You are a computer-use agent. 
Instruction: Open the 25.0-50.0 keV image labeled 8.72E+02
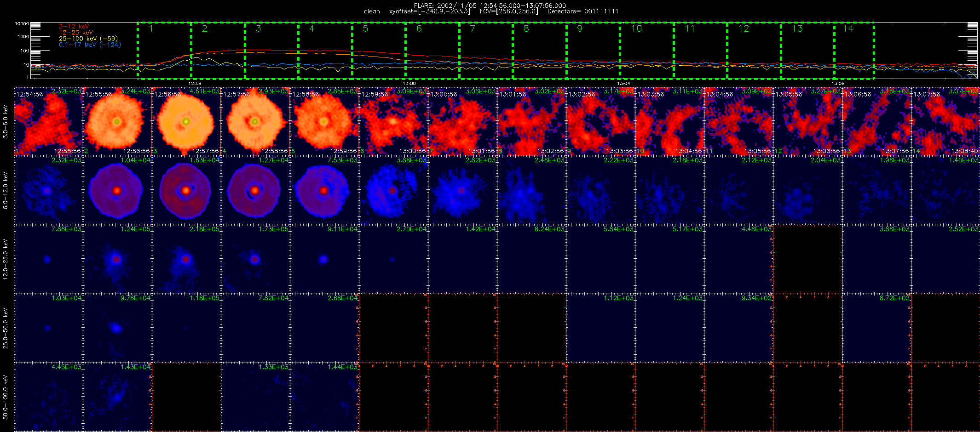point(876,328)
